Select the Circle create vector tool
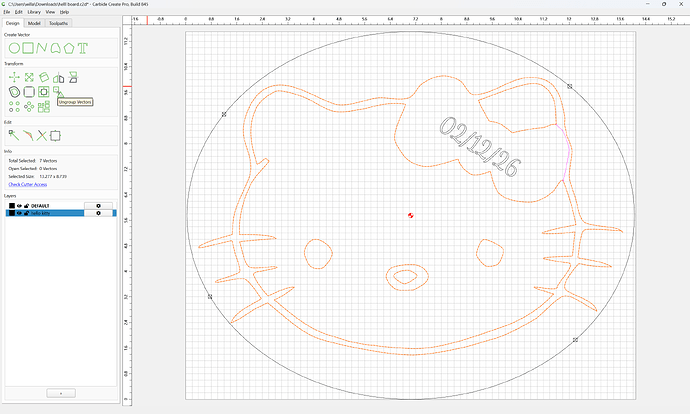690x414 pixels. 14,48
